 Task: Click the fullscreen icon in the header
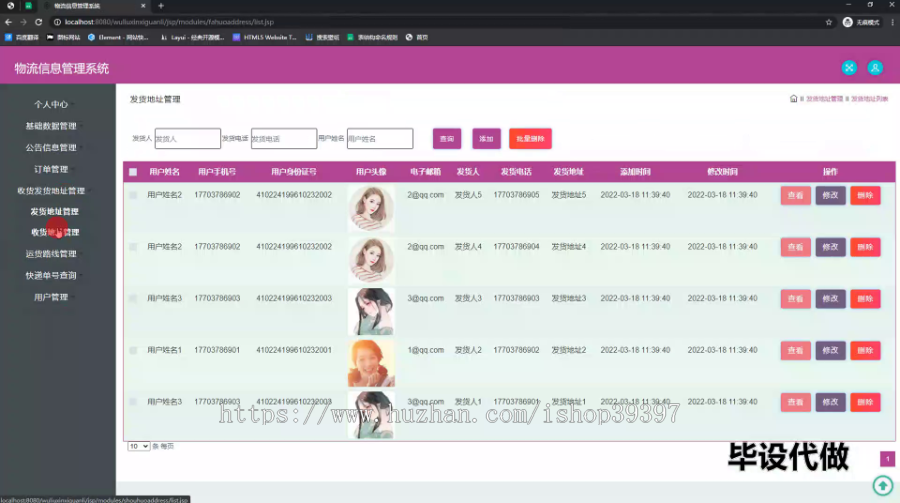pos(849,68)
